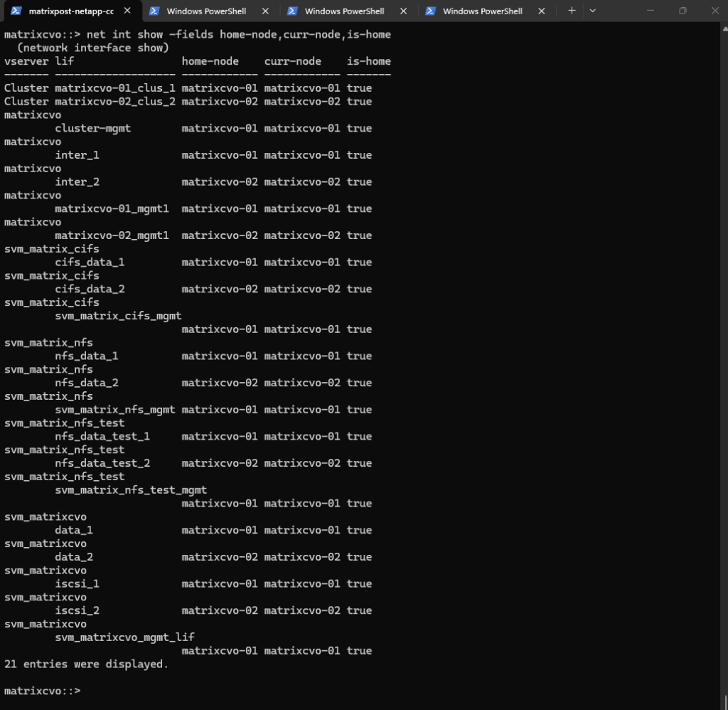
Task: Close the matrixpost-netapp-cc tab
Action: 127,11
